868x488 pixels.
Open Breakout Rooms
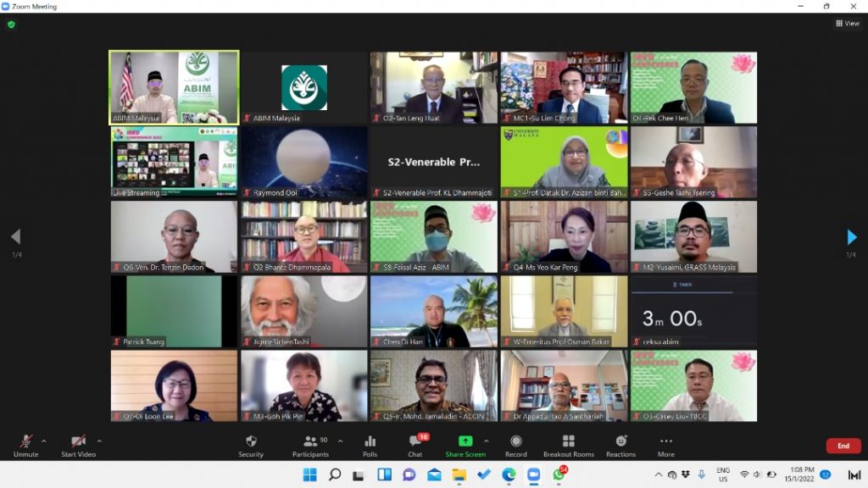coord(568,446)
